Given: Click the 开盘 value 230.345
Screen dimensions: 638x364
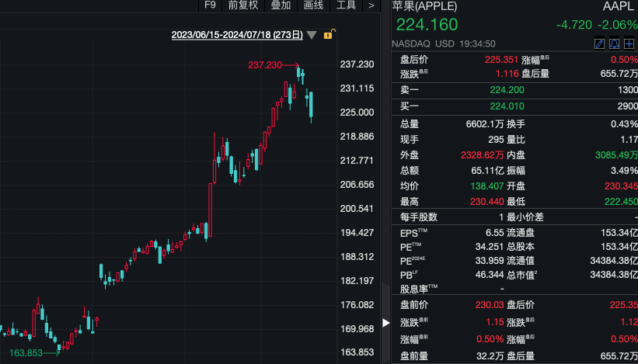Looking at the screenshot, I should tap(621, 186).
